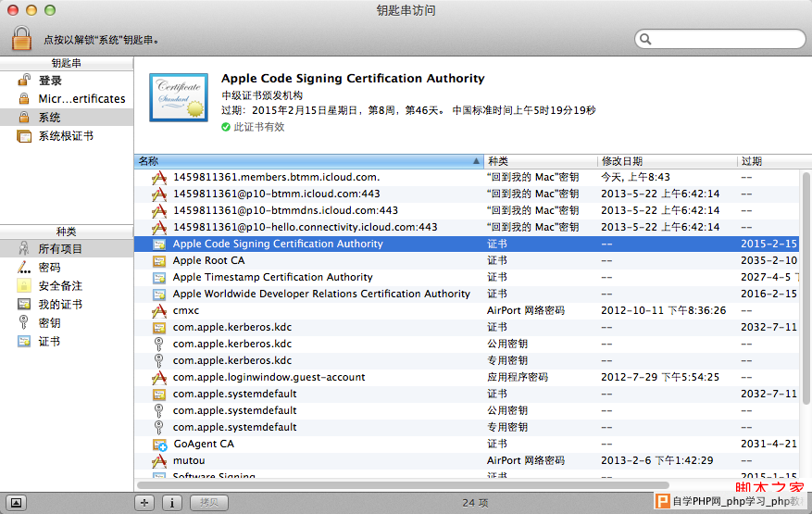Image resolution: width=812 pixels, height=514 pixels.
Task: Click the GoAgent CA certificate icon
Action: coord(159,445)
